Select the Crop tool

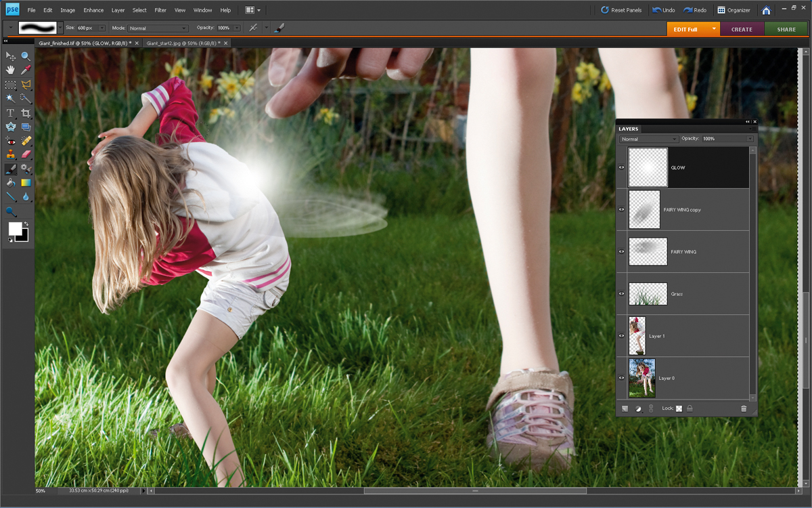click(26, 113)
